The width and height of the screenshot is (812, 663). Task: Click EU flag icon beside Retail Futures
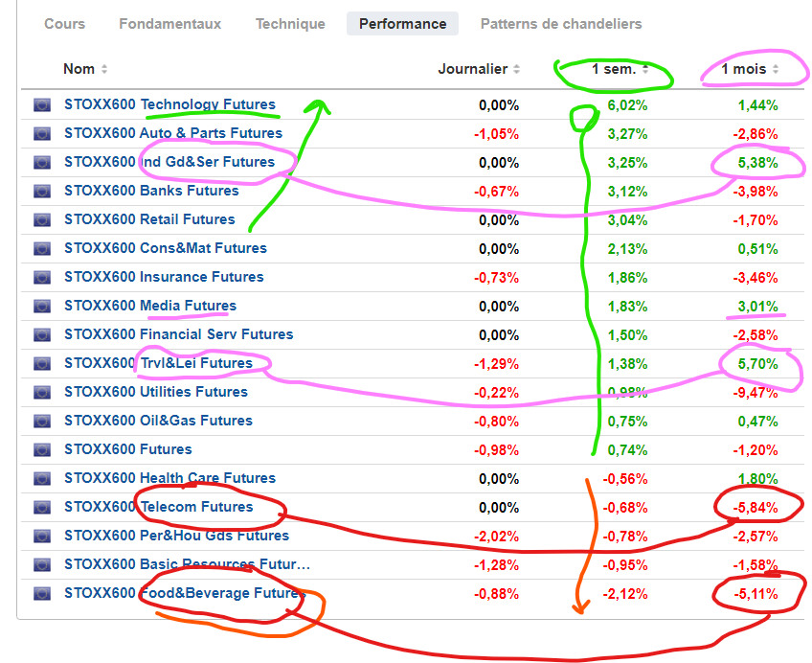[x=42, y=220]
